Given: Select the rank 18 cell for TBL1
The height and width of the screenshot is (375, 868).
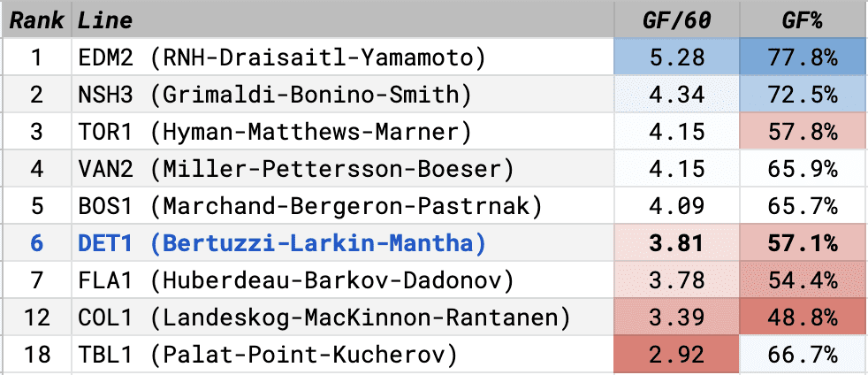Looking at the screenshot, I should click(x=35, y=355).
